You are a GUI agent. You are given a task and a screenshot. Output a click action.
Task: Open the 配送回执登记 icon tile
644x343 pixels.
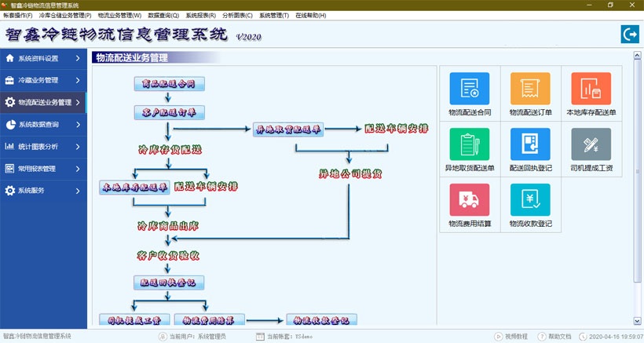pyautogui.click(x=530, y=144)
